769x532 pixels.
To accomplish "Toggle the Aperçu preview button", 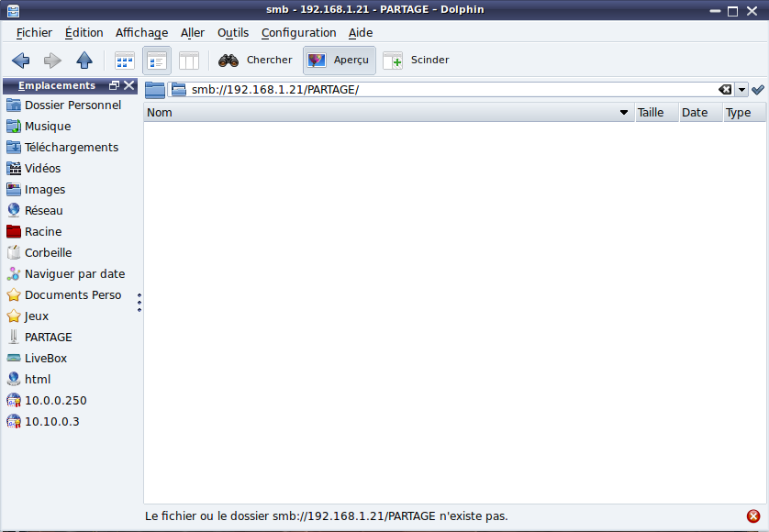I will pos(340,61).
